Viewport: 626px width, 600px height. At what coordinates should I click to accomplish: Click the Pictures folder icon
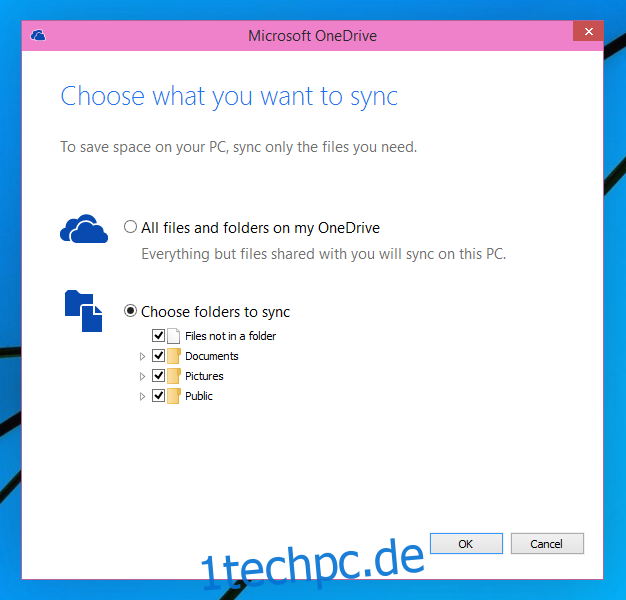174,376
